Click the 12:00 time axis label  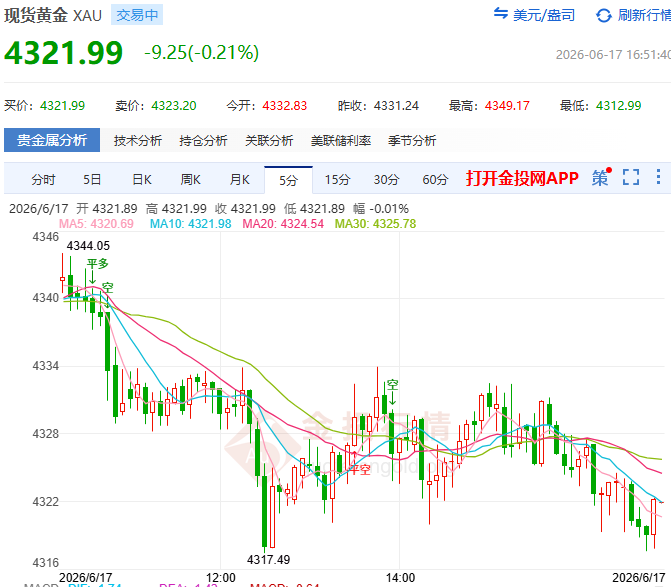point(221,578)
